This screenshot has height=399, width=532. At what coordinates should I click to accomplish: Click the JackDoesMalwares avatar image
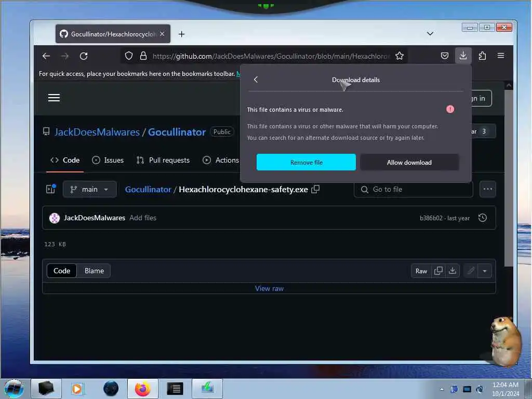pos(54,218)
